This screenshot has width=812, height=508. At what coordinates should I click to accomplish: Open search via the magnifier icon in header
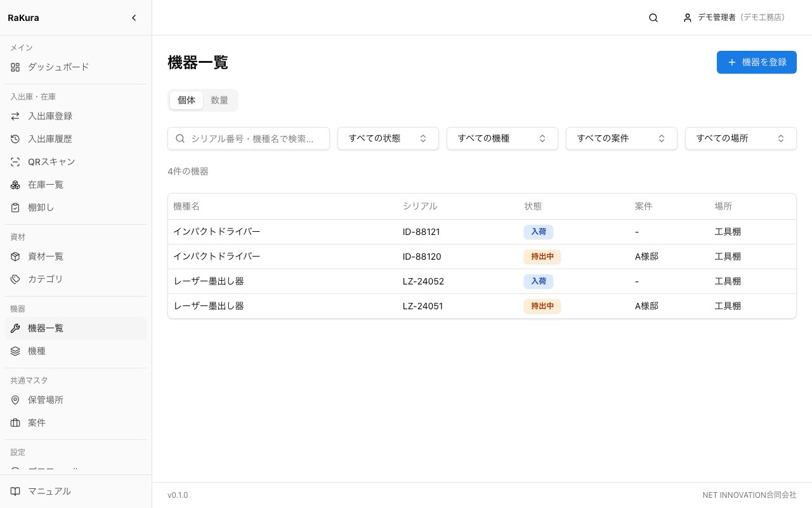point(653,18)
